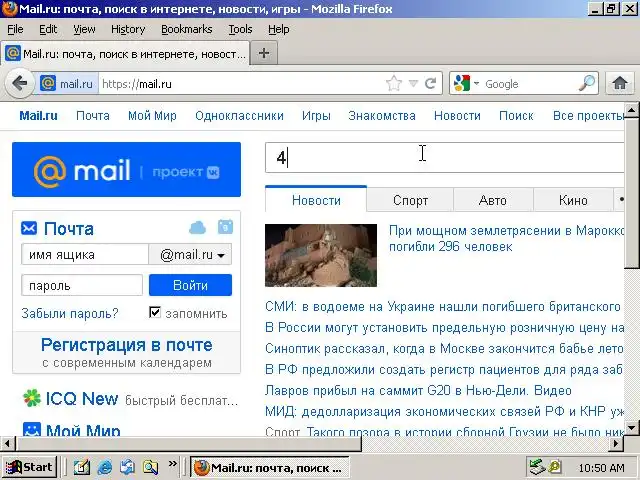Click the key tray icon
640x480 pixels.
click(x=556, y=467)
